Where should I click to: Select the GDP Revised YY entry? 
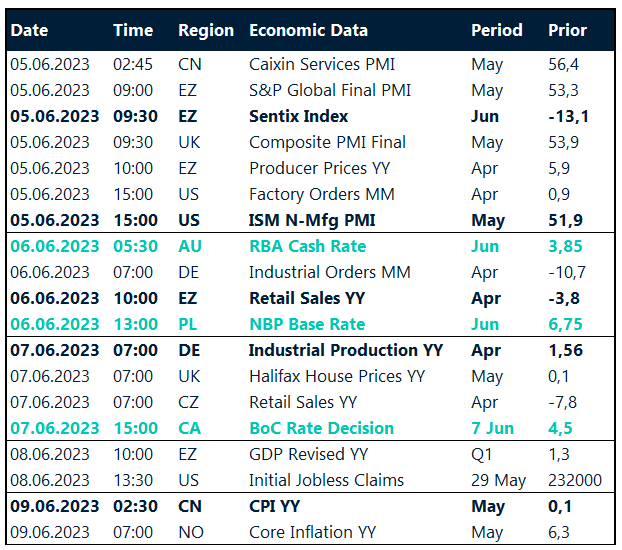pos(310,454)
